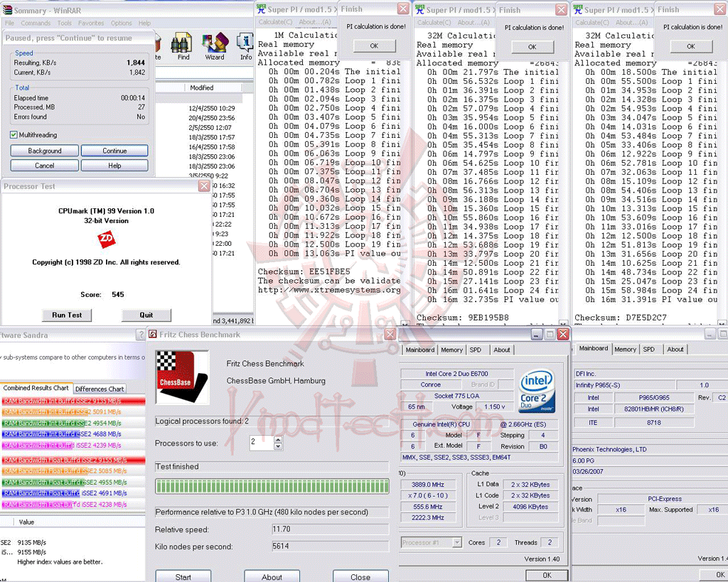Screen dimensions: 728x582
Task: Open Memory tab in first CPU-Z window
Action: coord(451,350)
